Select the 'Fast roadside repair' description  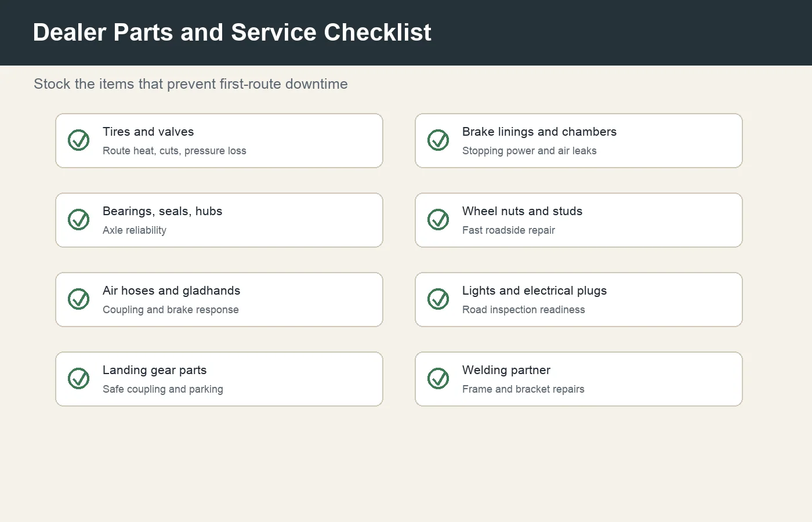coord(509,230)
